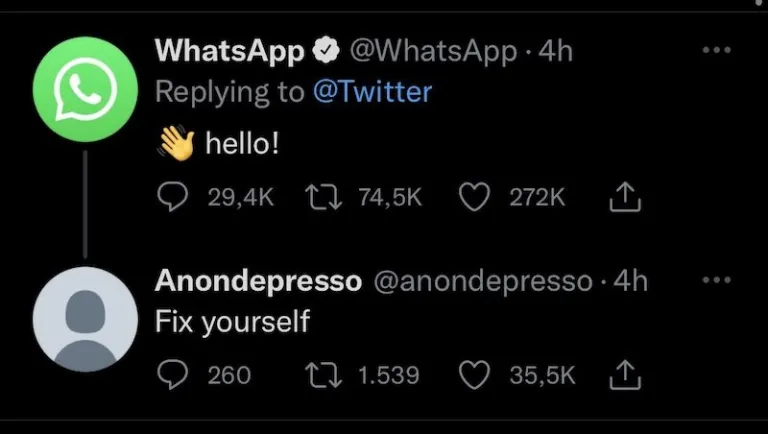This screenshot has height=434, width=768.
Task: Retweet the "Fix yourself" reply
Action: point(320,375)
